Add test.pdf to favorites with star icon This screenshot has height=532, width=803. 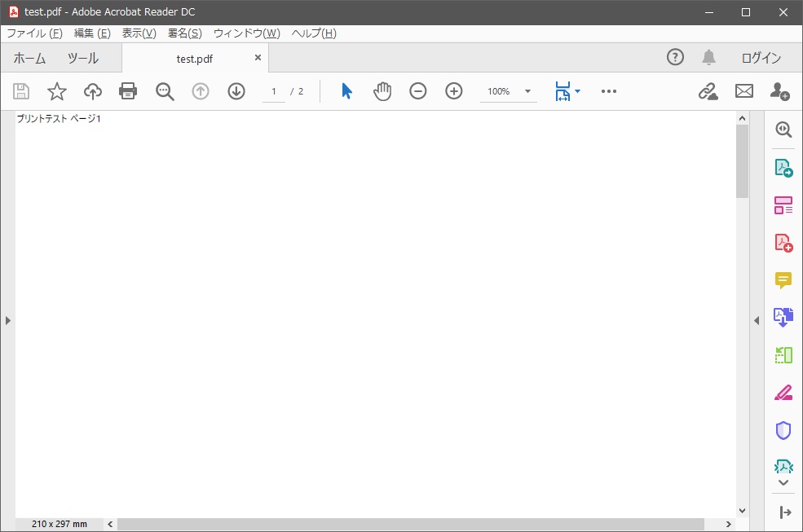coord(56,91)
